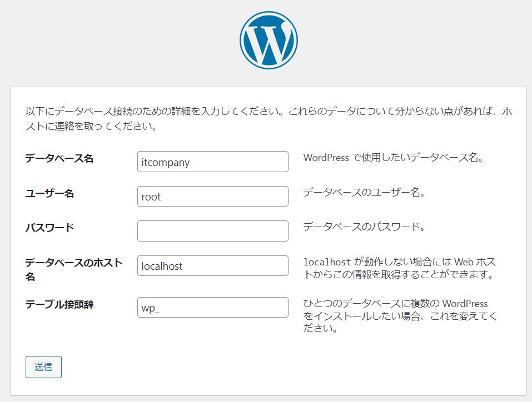Click the WordPress logo
The width and height of the screenshot is (532, 402).
[x=269, y=39]
